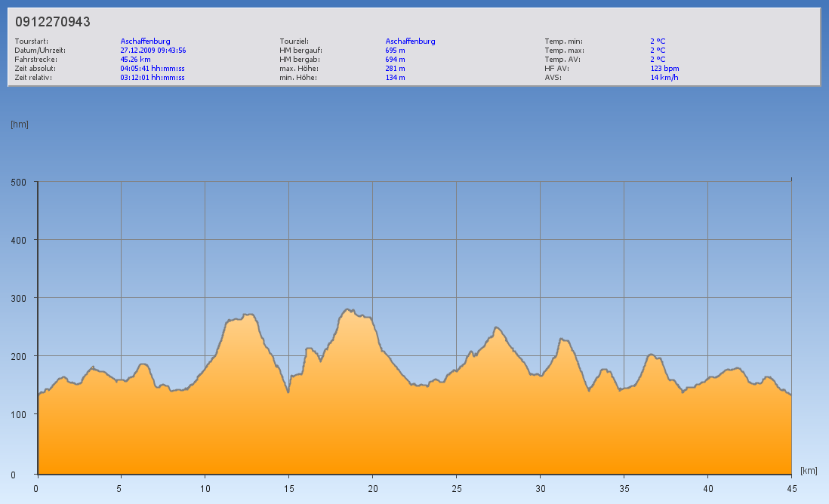Click the tour title 0912270943
829x504 pixels.
53,22
